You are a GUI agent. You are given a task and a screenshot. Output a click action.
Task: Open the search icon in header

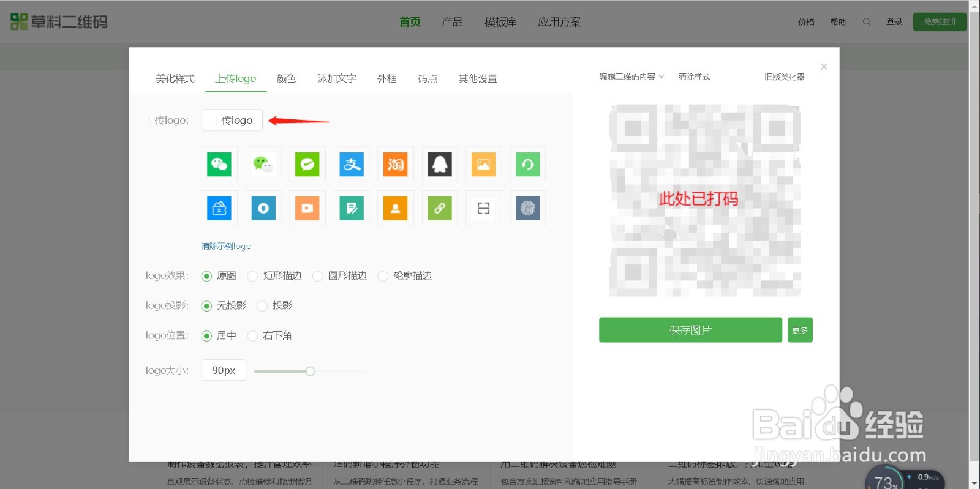click(867, 22)
